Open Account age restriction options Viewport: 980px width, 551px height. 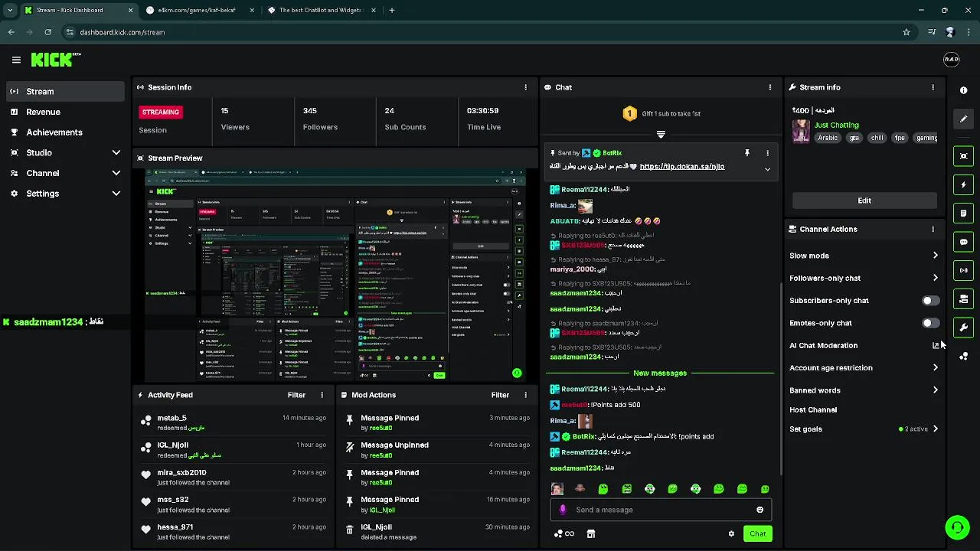pyautogui.click(x=935, y=368)
